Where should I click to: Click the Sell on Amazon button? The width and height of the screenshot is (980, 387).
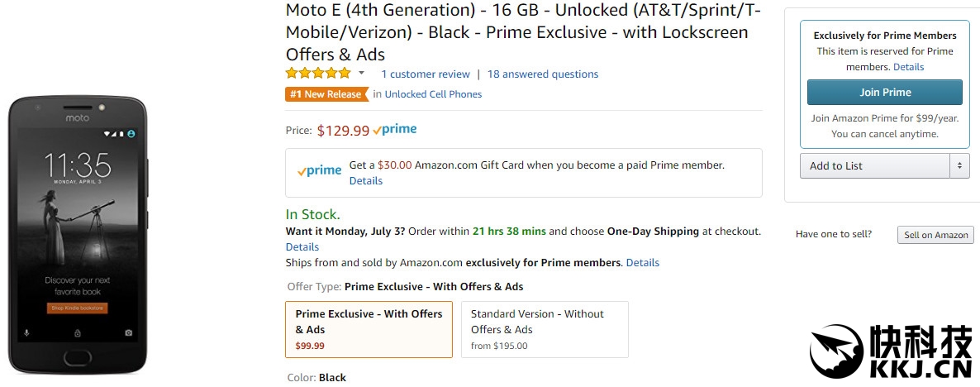coord(935,235)
